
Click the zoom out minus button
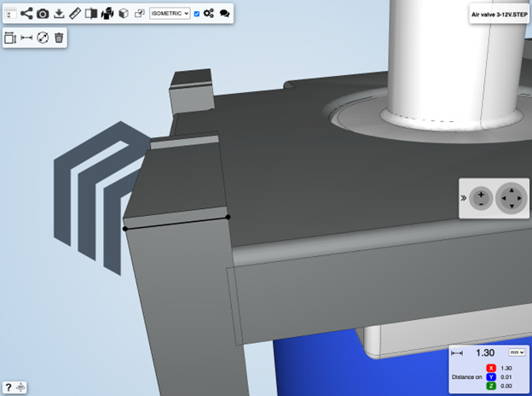[x=481, y=204]
